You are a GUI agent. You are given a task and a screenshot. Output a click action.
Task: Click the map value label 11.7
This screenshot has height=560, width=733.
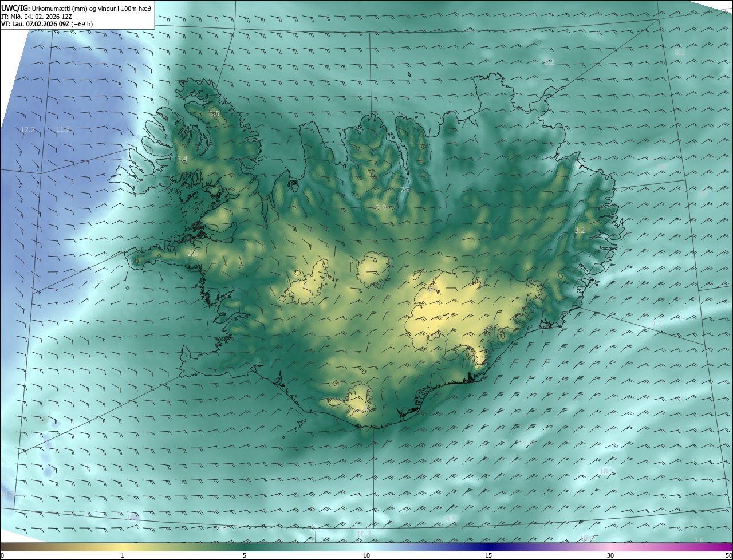click(x=63, y=129)
